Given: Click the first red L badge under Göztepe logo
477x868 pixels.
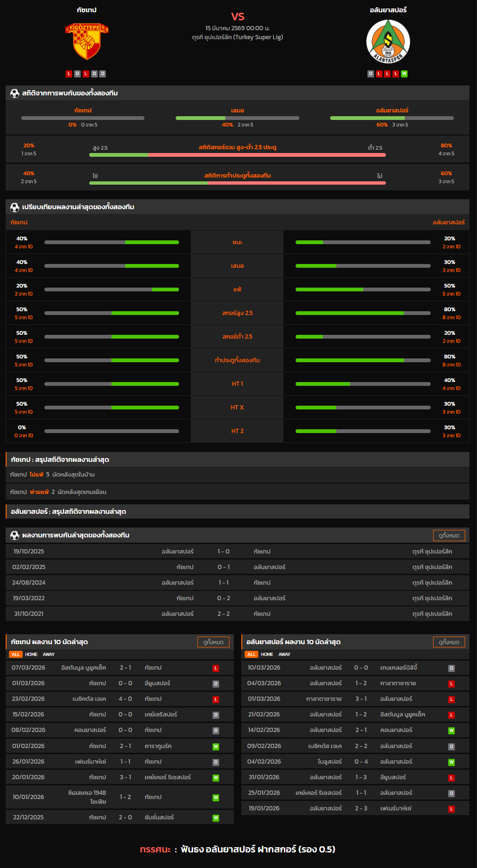Looking at the screenshot, I should click(x=69, y=74).
